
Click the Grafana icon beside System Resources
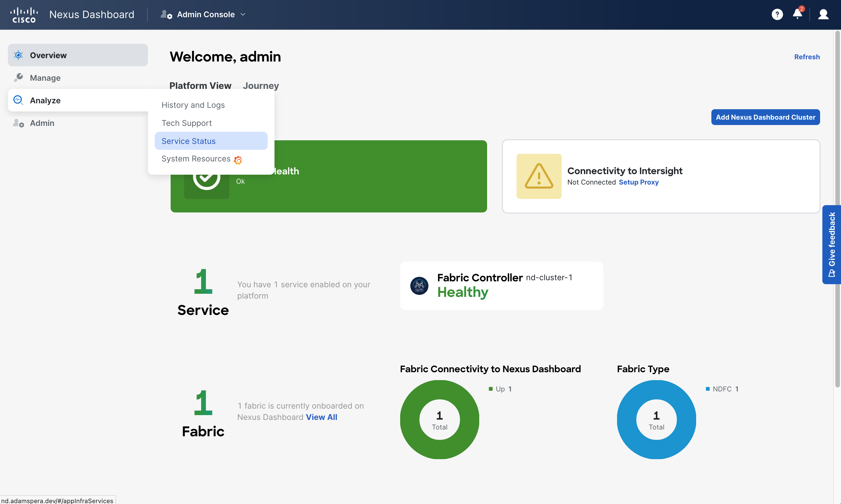click(238, 160)
